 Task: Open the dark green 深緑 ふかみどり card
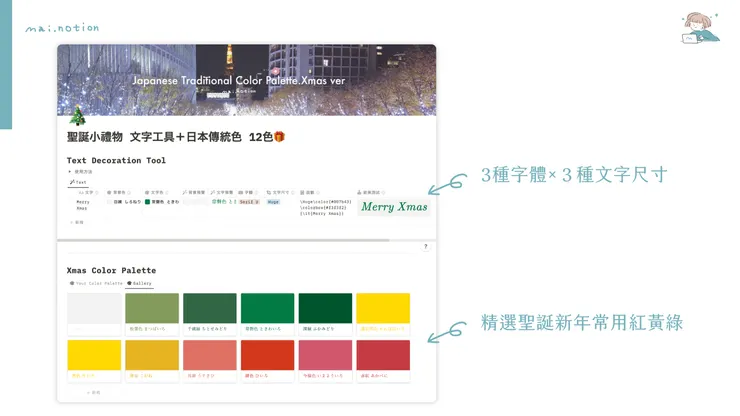(325, 314)
